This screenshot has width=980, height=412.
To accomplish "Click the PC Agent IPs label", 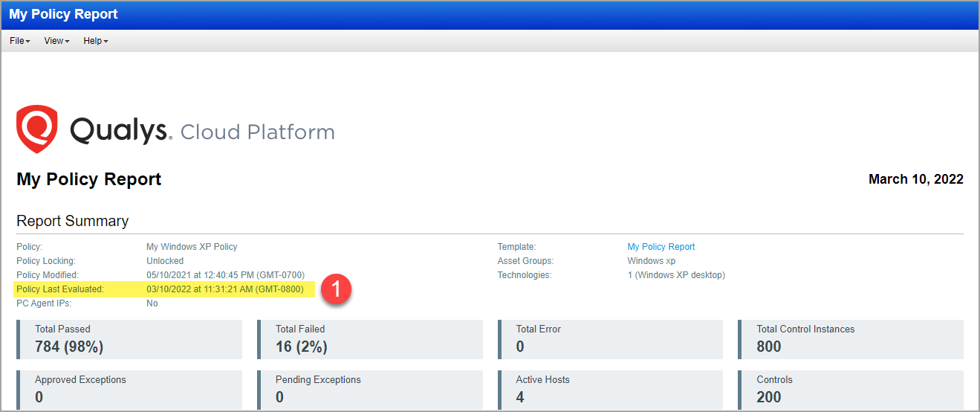I will click(45, 303).
